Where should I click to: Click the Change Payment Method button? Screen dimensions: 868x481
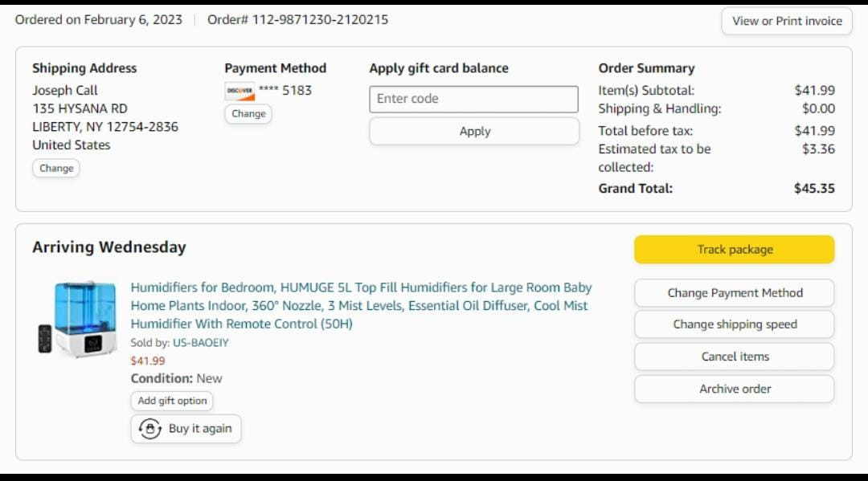(x=735, y=293)
